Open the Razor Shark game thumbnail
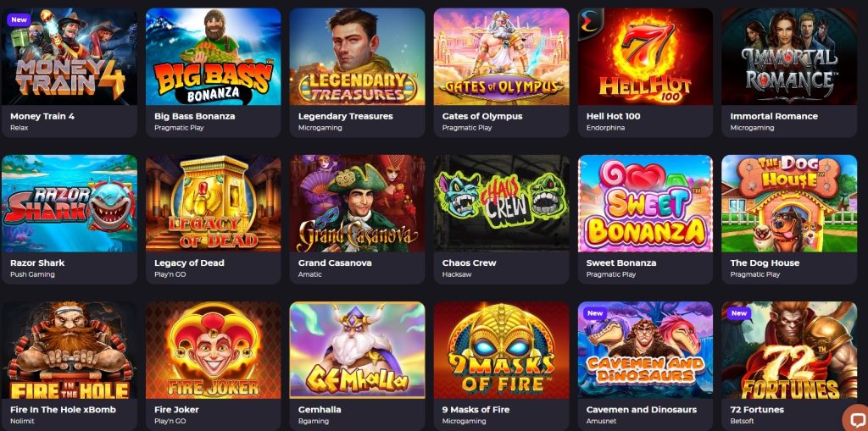Screen dimensions: 868x431 click(x=70, y=203)
